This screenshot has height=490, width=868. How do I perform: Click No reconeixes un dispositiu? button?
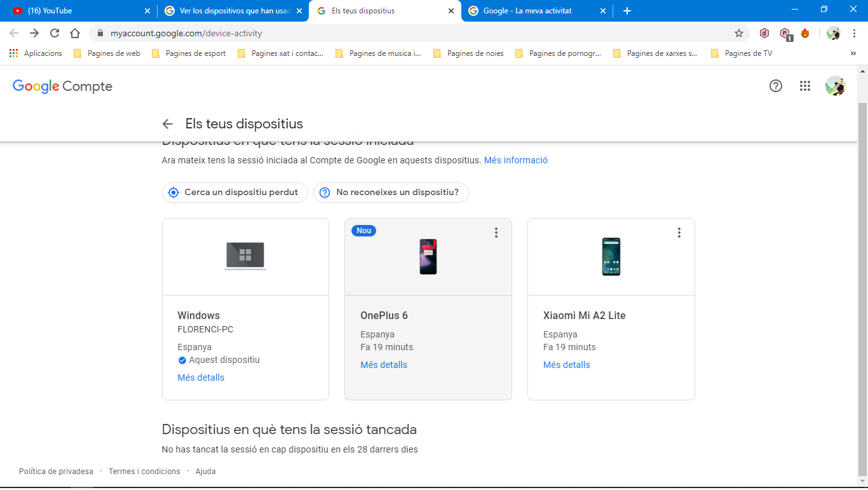pyautogui.click(x=391, y=193)
